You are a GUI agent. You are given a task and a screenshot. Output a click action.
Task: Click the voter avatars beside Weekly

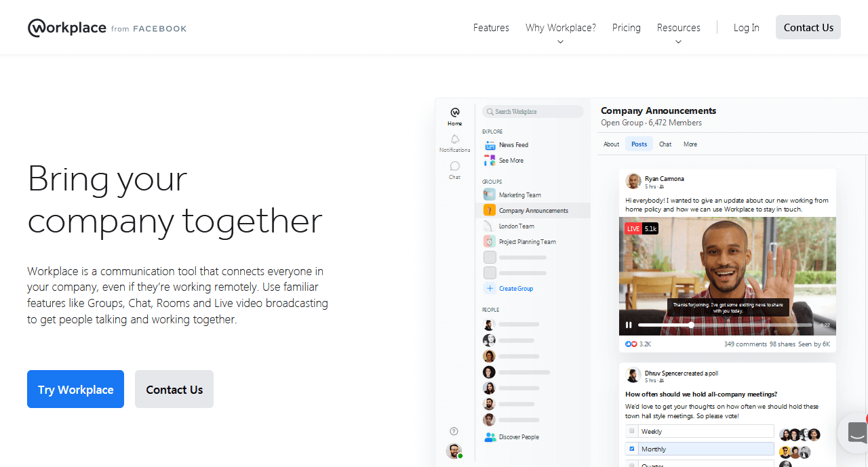pyautogui.click(x=800, y=434)
